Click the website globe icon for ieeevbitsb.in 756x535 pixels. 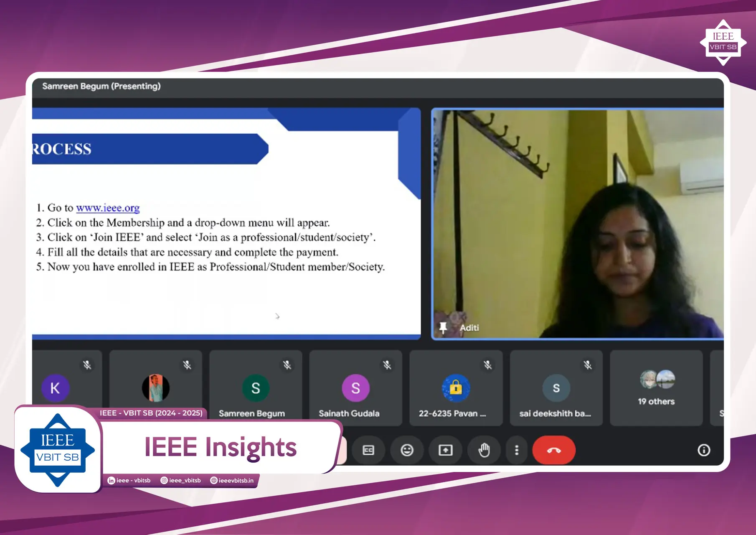[214, 481]
